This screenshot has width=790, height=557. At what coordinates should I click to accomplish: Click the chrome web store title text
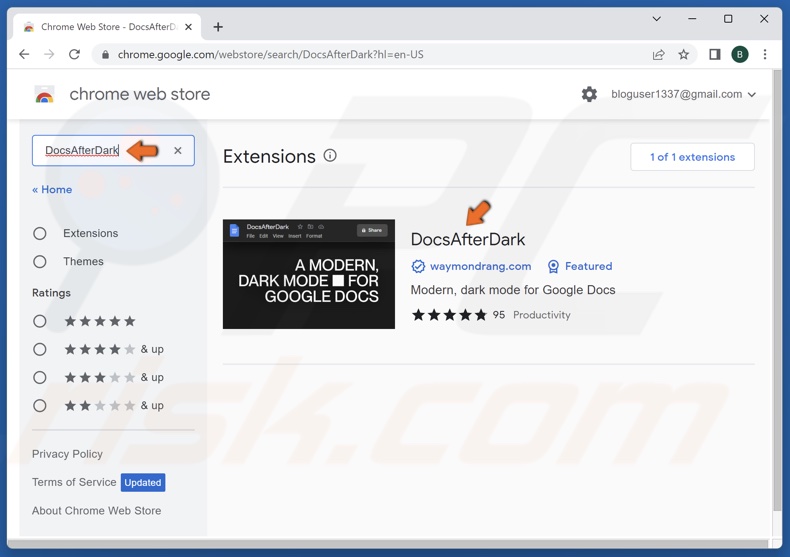[140, 94]
